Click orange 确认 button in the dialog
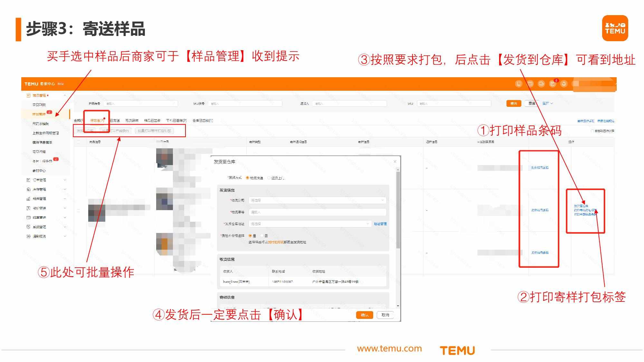Screen dimensions: 644x362 click(365, 315)
